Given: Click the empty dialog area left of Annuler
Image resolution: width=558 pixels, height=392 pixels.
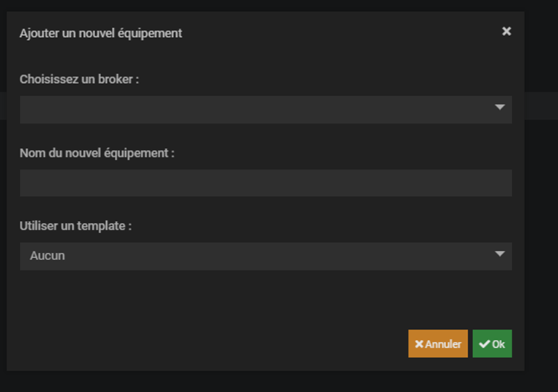Looking at the screenshot, I should 215,344.
